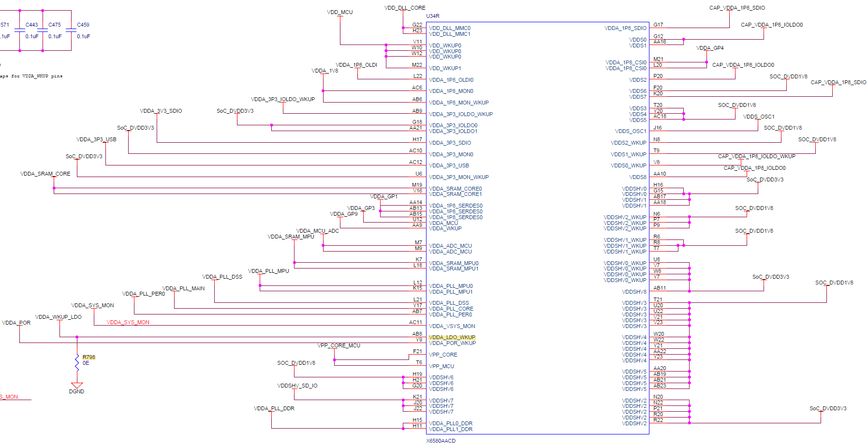Viewport: 868px width, 448px height.
Task: Click pin number G17
Action: (658, 25)
